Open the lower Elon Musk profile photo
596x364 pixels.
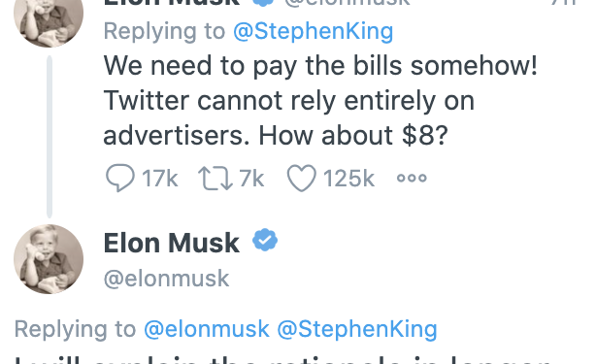(x=49, y=259)
